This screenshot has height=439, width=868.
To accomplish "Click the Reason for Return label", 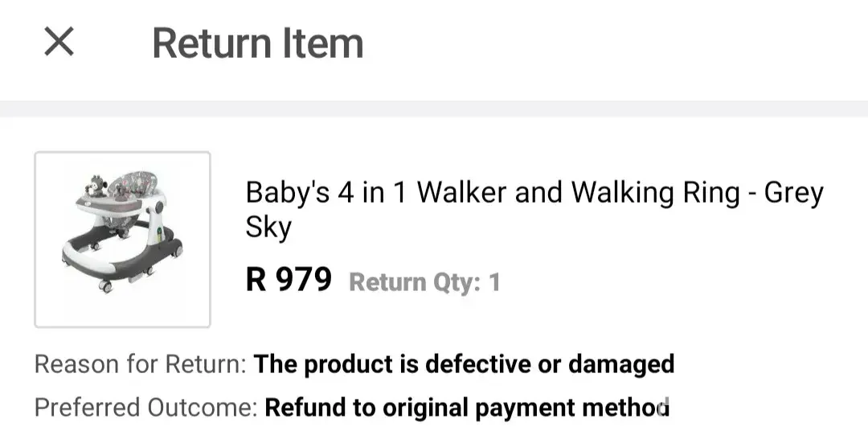I will (140, 364).
